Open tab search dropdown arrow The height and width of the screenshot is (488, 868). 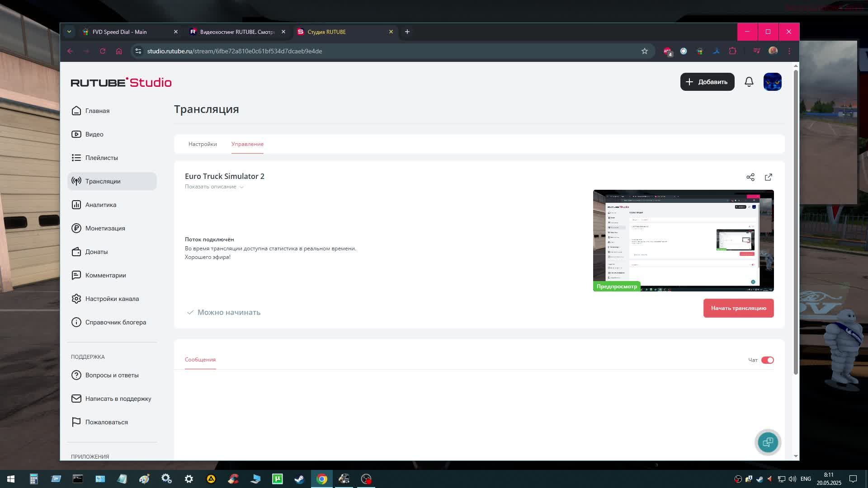(69, 32)
